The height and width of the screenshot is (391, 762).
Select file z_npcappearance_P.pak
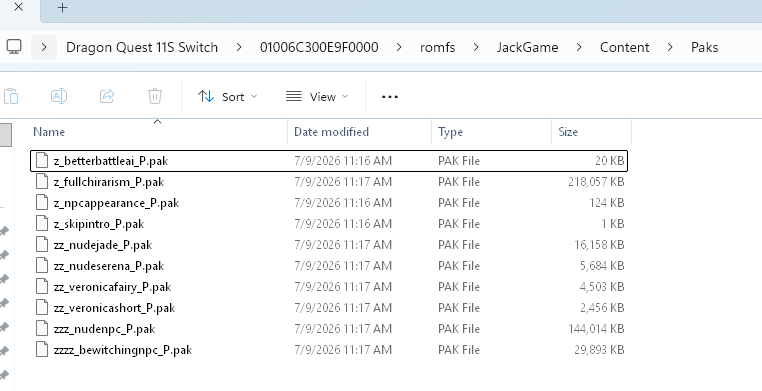pos(329,203)
